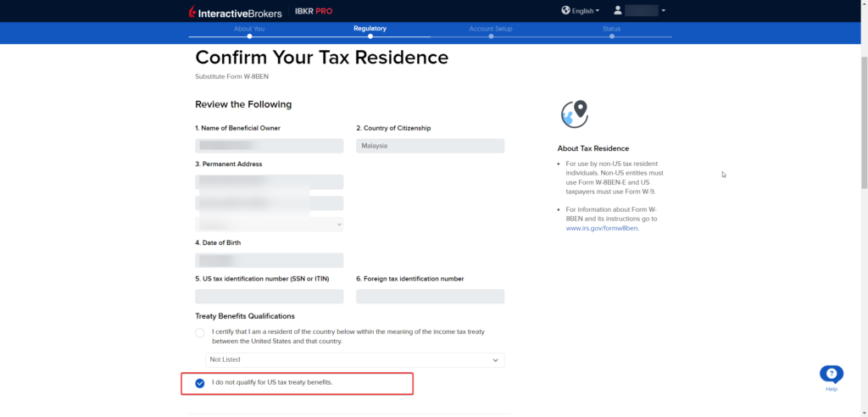Click the Country of Citizenship field
The image size is (868, 417).
click(430, 146)
